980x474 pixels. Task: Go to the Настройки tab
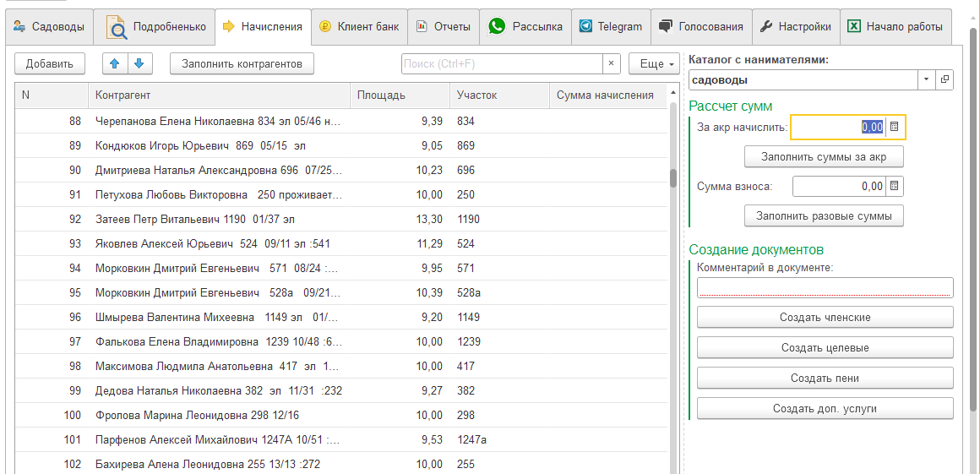795,27
